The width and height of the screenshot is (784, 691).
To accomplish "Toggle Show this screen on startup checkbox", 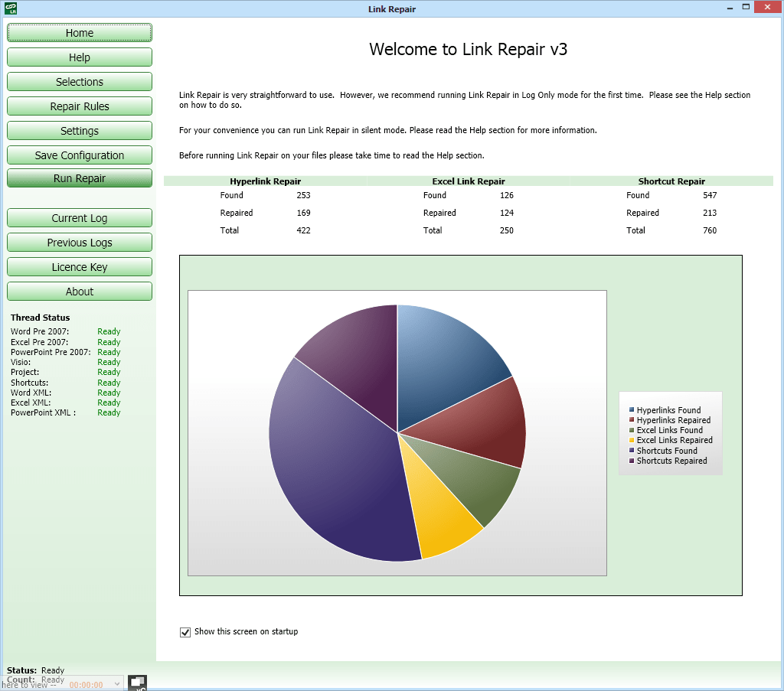I will point(185,632).
